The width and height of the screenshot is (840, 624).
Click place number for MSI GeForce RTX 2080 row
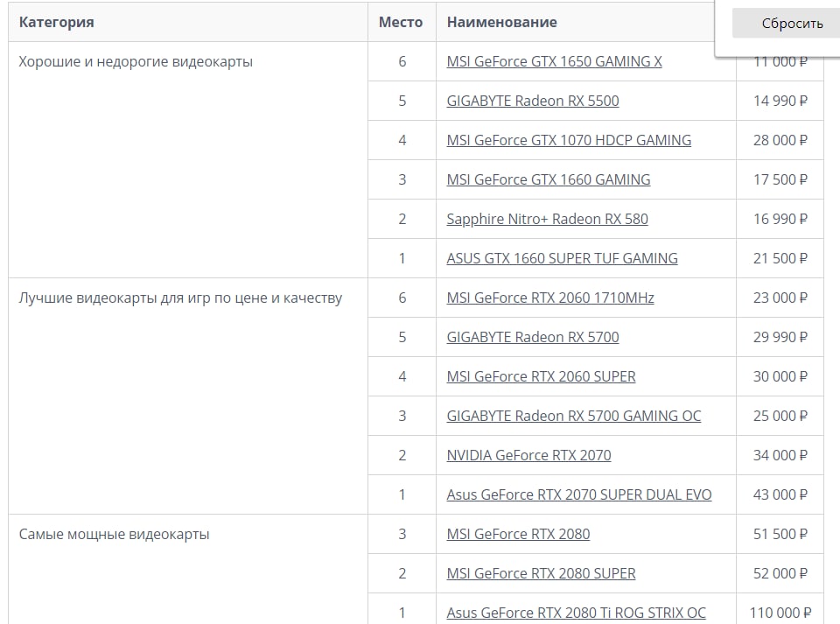[402, 534]
